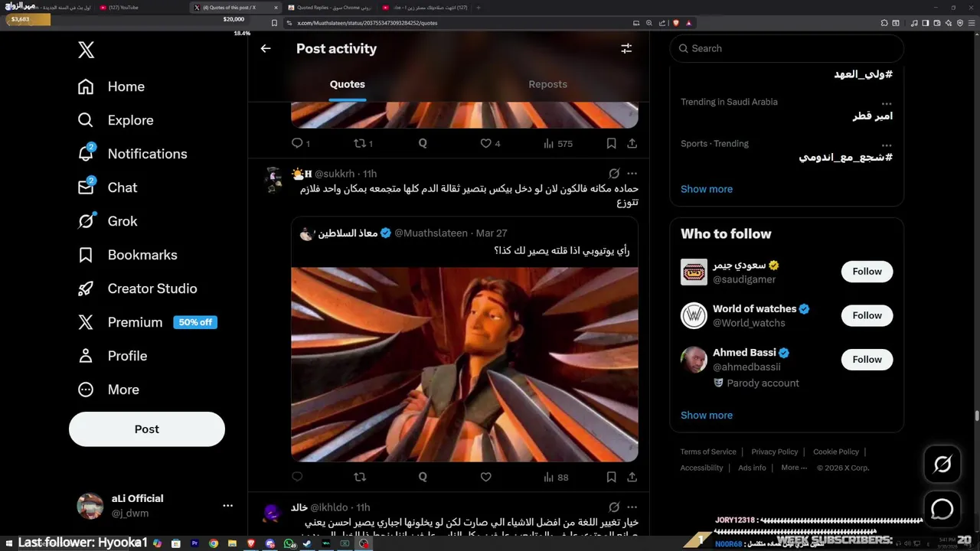
Task: Open the Flynn Rider knives image
Action: (x=464, y=364)
